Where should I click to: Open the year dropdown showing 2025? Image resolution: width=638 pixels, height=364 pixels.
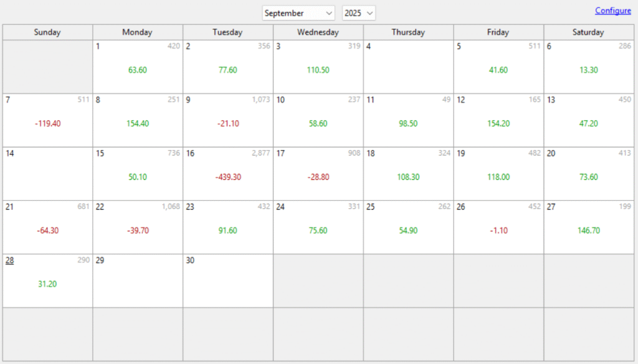[359, 13]
